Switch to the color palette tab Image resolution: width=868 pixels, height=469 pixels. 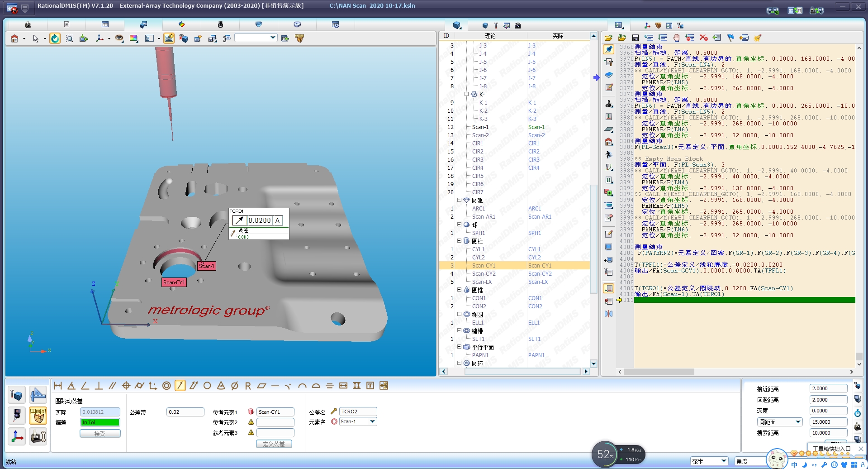181,24
